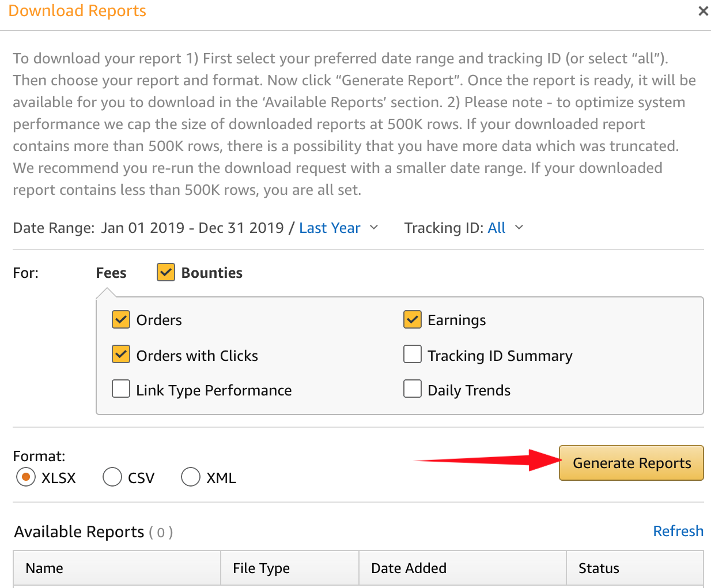Select the Fees tab
This screenshot has width=711, height=588.
pyautogui.click(x=111, y=273)
